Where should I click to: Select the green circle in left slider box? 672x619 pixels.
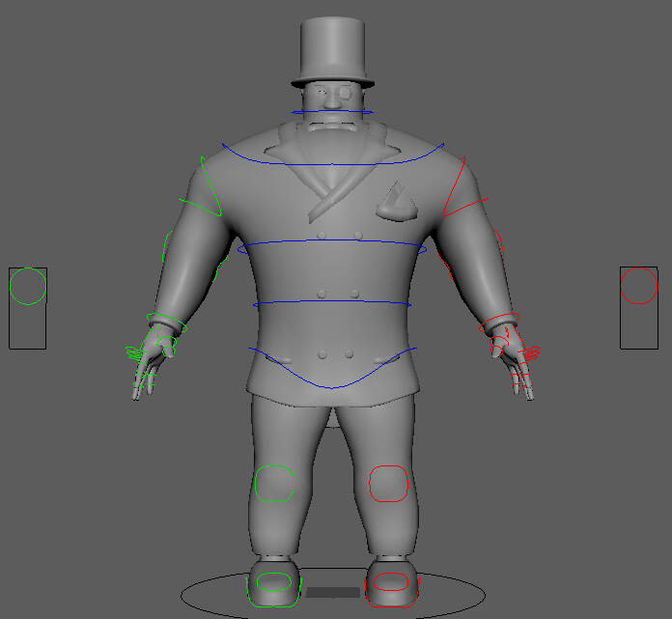[28, 286]
